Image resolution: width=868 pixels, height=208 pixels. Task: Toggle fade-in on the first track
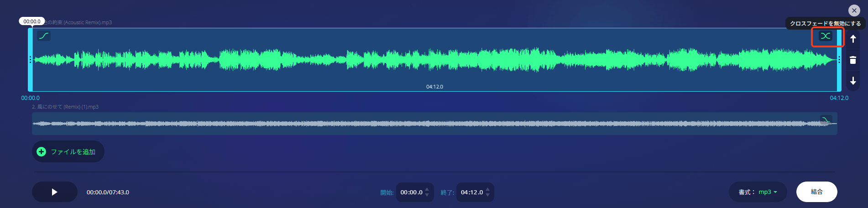tap(43, 36)
